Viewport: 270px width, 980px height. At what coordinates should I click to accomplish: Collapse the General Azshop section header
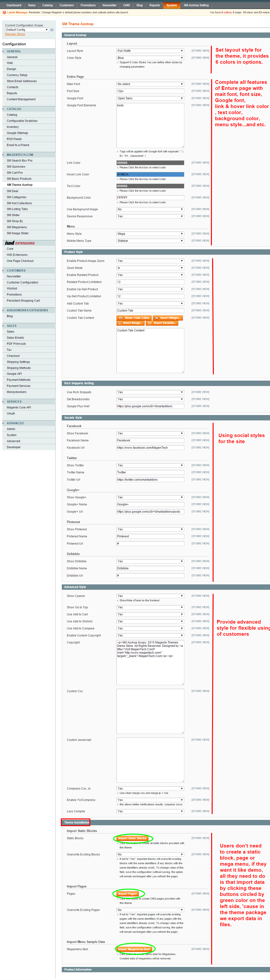pos(166,35)
